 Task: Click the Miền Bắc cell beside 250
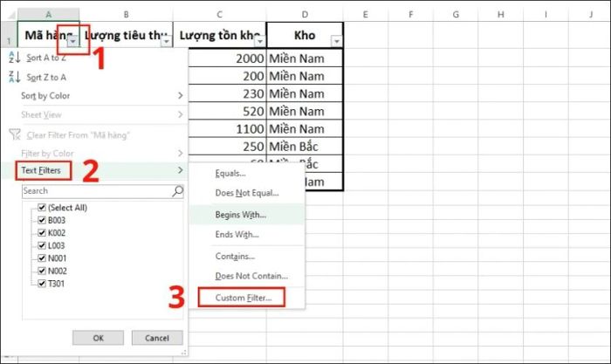tap(305, 147)
